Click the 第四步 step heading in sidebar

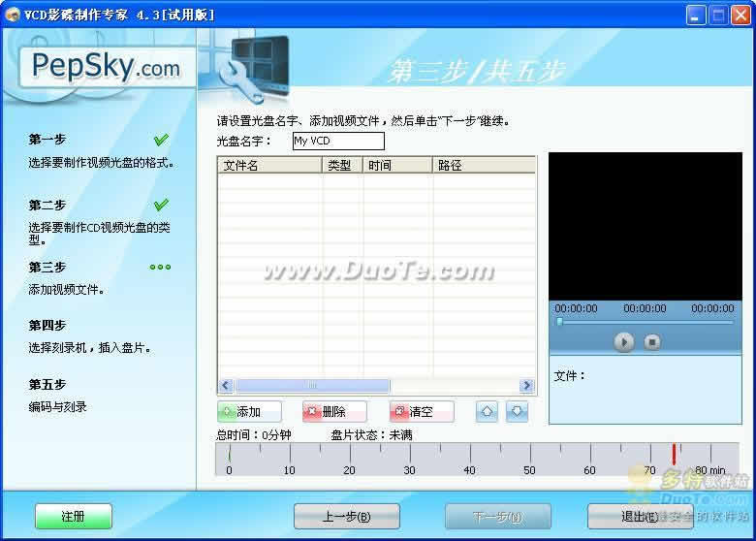(x=47, y=326)
